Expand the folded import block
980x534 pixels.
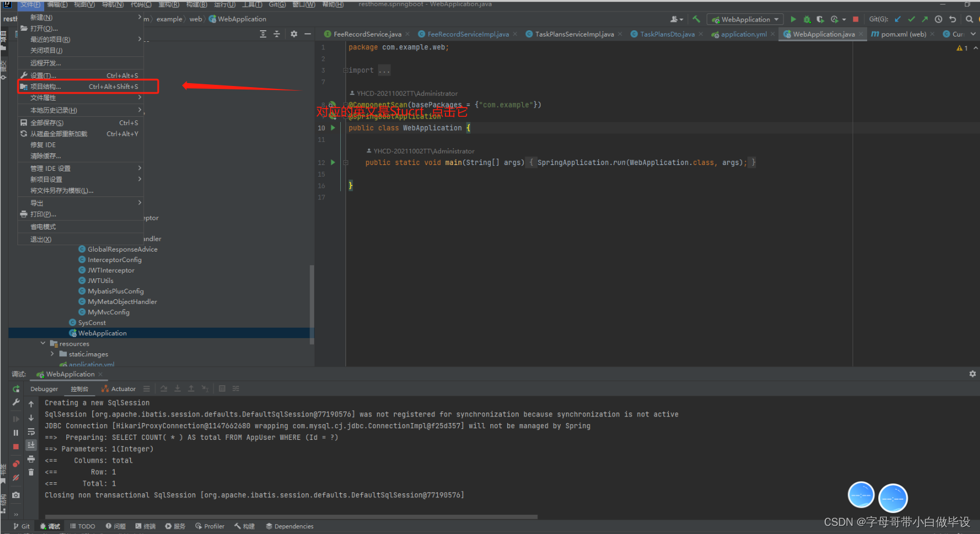coord(345,70)
